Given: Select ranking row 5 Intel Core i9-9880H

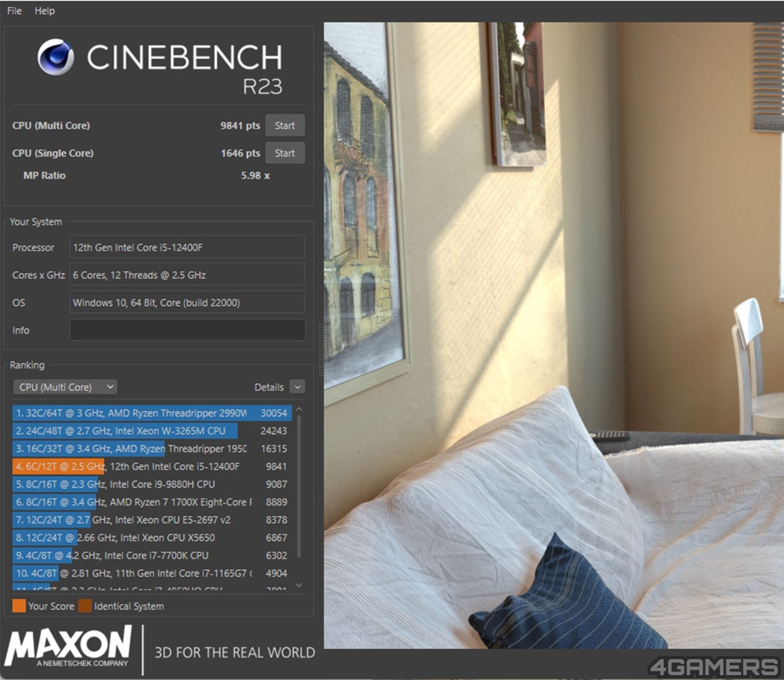Looking at the screenshot, I should click(x=151, y=484).
